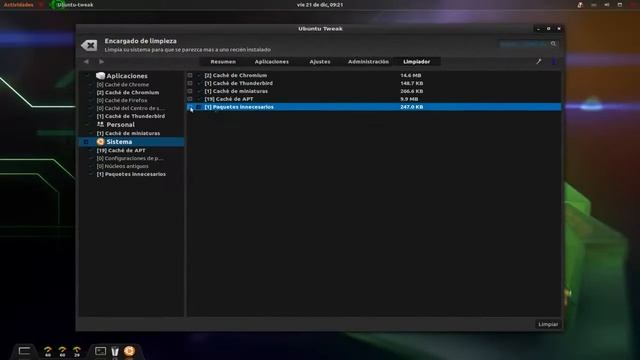Click the show-desktop icon in the dock
This screenshot has height=360, width=640.
(x=24, y=351)
